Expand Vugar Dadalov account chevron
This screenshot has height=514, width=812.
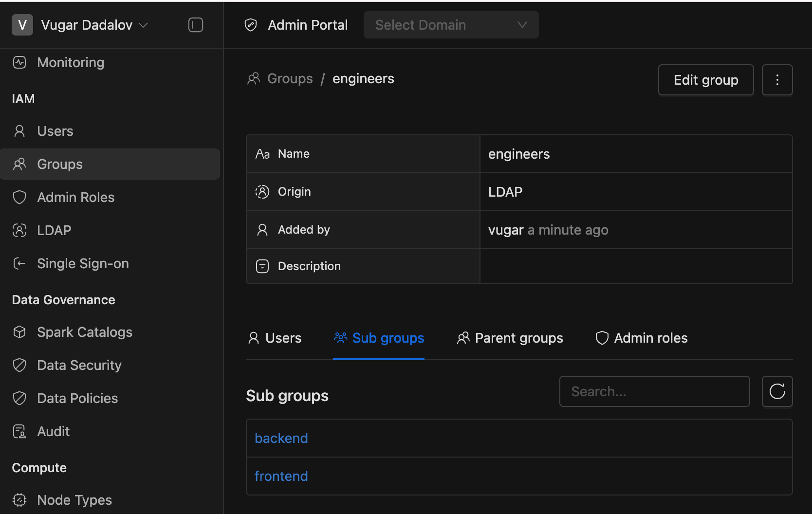coord(143,25)
